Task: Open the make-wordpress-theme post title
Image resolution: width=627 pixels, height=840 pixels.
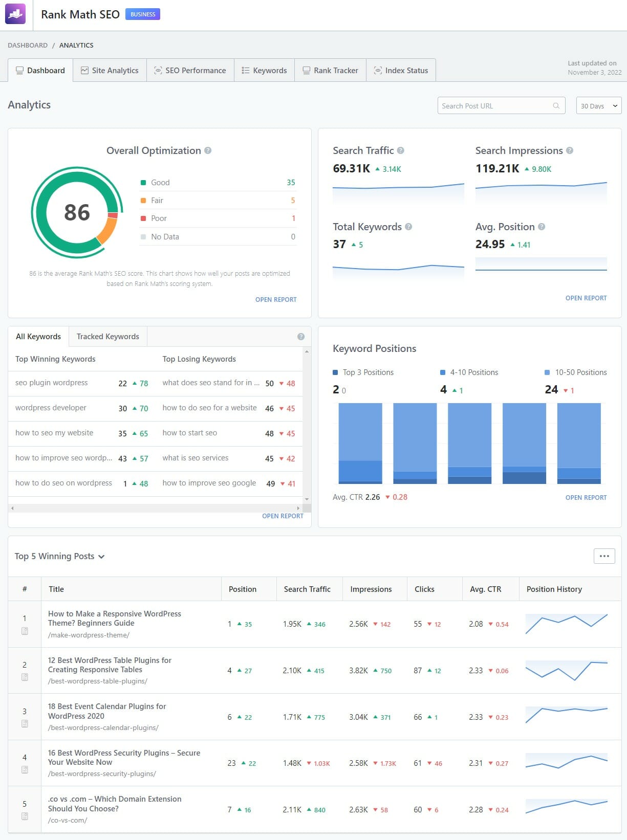Action: (x=115, y=618)
